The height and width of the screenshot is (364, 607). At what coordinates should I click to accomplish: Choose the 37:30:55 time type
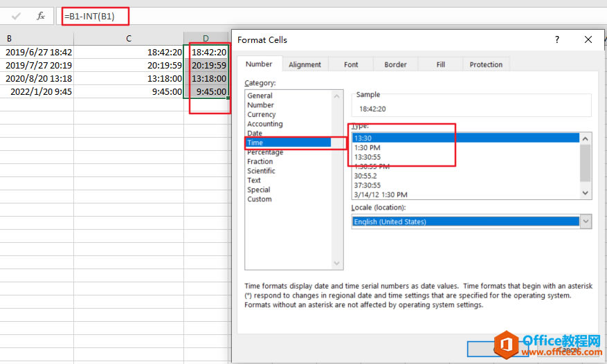pos(466,185)
